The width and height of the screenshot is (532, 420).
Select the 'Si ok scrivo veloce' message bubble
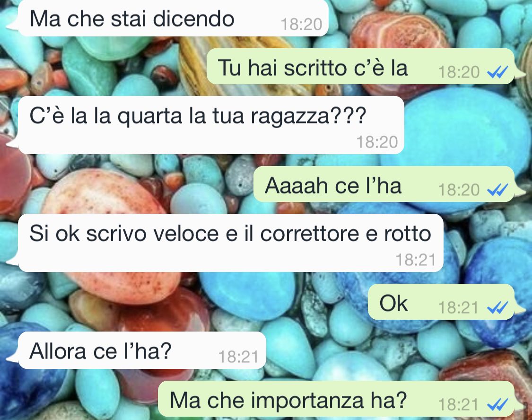pos(230,243)
